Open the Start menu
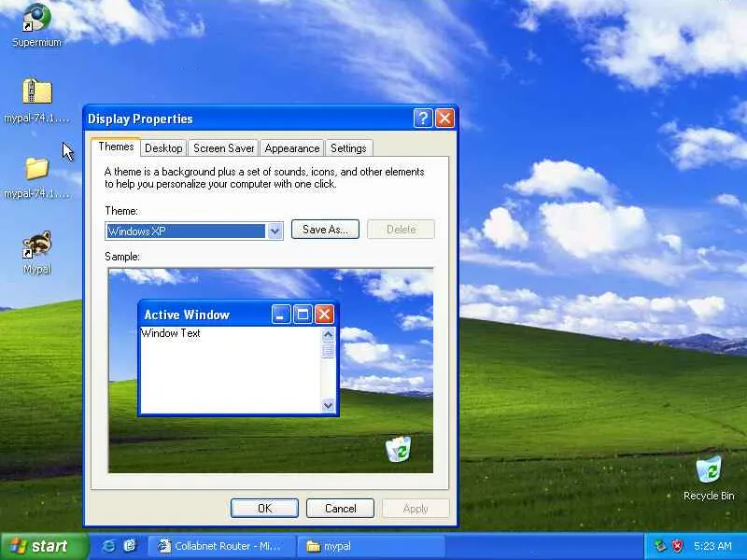The image size is (747, 560). click(45, 546)
